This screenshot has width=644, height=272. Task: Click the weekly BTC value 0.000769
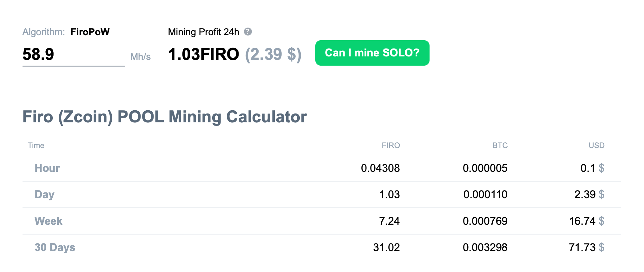coord(485,221)
